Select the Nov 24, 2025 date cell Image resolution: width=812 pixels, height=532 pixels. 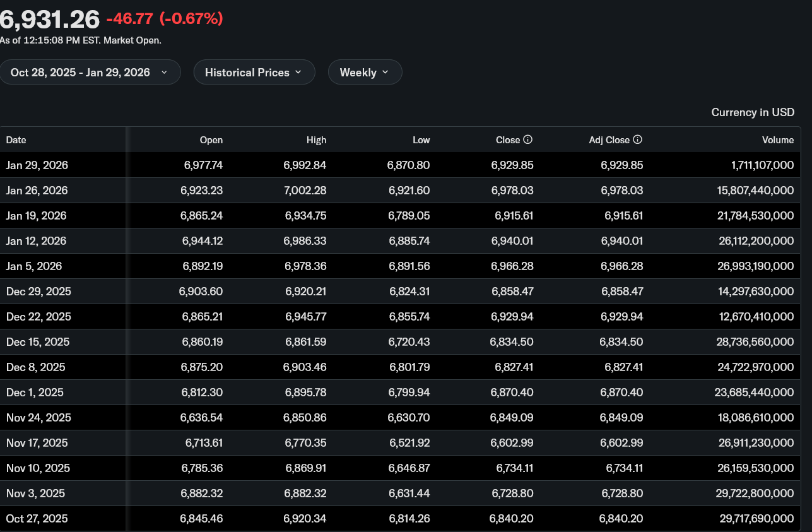[38, 418]
